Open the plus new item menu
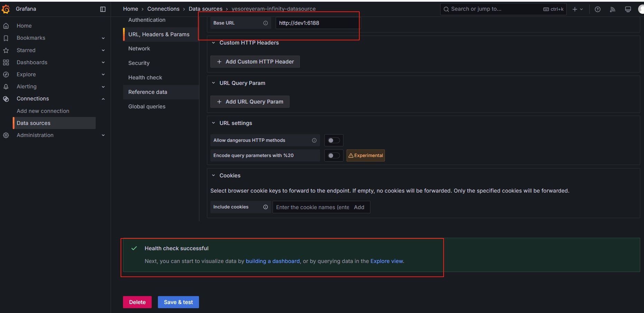Screen dimensions: 644x313 coord(578,9)
